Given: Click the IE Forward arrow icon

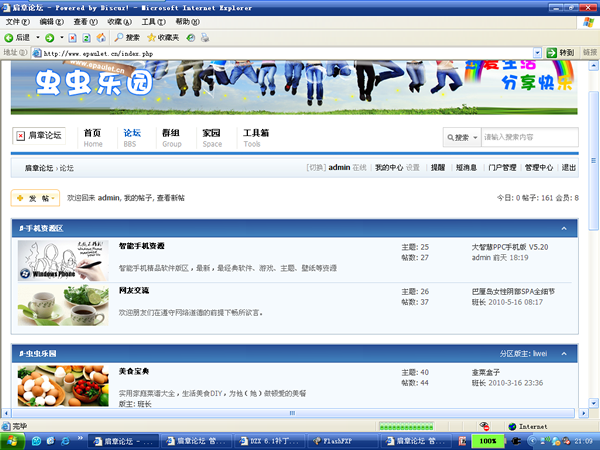Looking at the screenshot, I should pos(49,38).
